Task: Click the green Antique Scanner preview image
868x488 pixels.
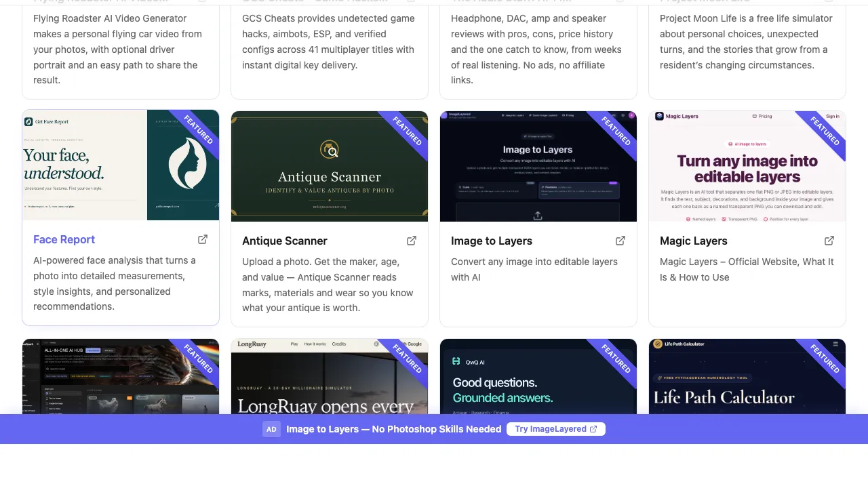Action: 330,166
